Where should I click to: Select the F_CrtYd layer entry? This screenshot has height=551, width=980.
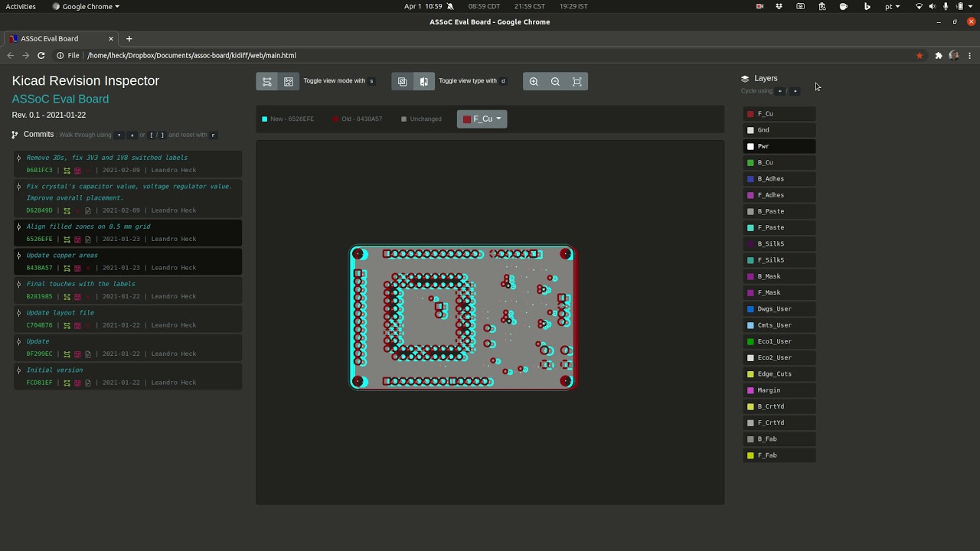pos(779,422)
